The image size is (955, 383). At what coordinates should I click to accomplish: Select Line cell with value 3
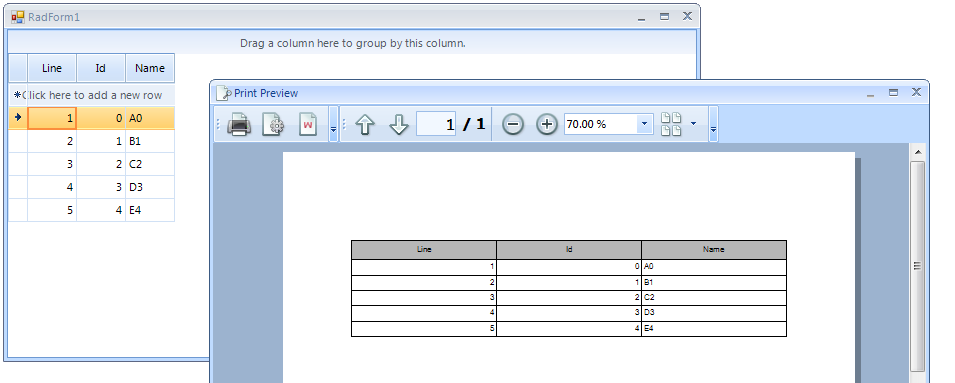52,164
